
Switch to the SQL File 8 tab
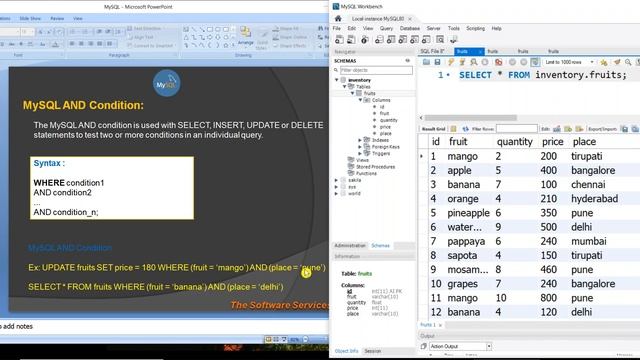[432, 51]
